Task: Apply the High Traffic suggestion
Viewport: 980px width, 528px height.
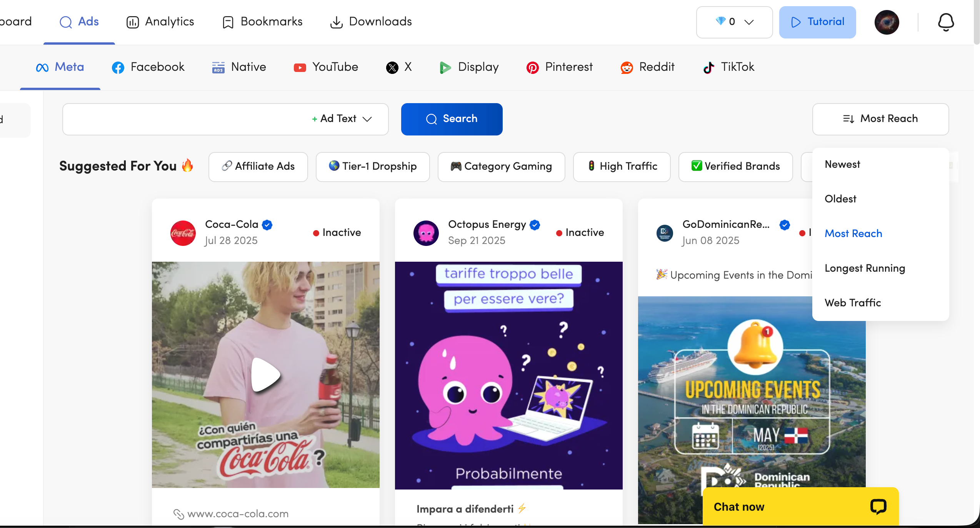Action: tap(622, 167)
